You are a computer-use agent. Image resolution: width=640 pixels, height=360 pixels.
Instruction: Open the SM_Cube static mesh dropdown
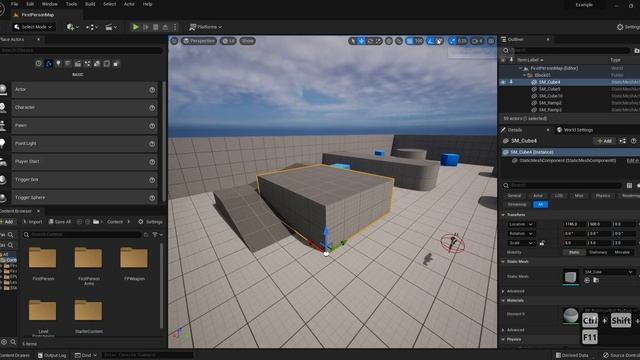click(609, 272)
